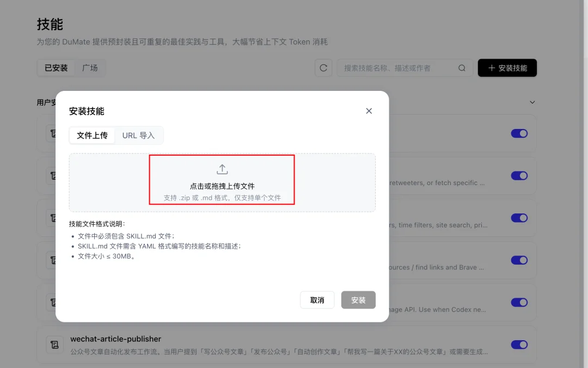Screen dimensions: 588x368
Task: Click the wechat-article-publisher skill icon
Action: (54, 345)
